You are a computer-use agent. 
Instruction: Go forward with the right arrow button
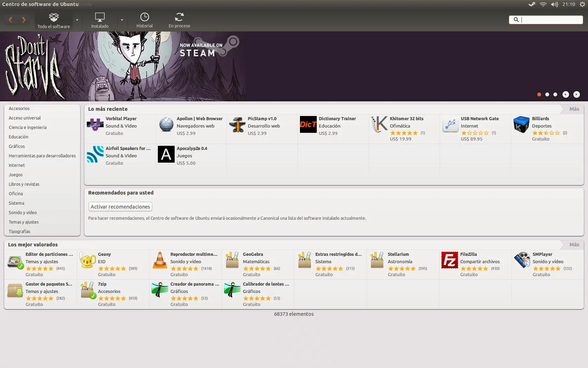point(23,20)
